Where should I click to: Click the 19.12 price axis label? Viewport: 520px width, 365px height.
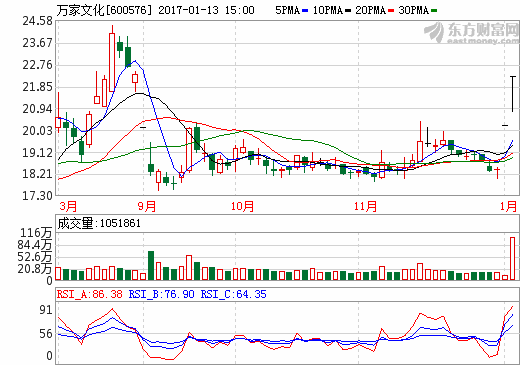tap(38, 153)
